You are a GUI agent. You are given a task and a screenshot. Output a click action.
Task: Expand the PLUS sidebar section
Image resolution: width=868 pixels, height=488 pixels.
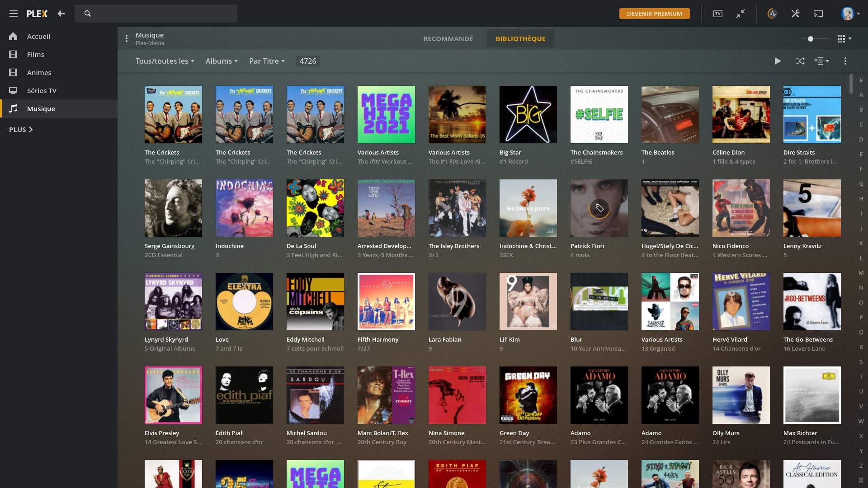click(x=21, y=130)
